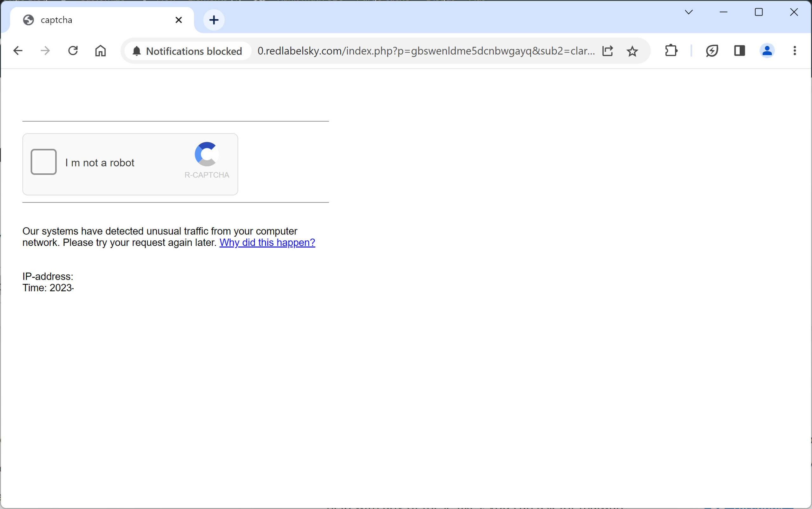Click the lightning performance icon in toolbar
The width and height of the screenshot is (812, 509).
pos(711,51)
